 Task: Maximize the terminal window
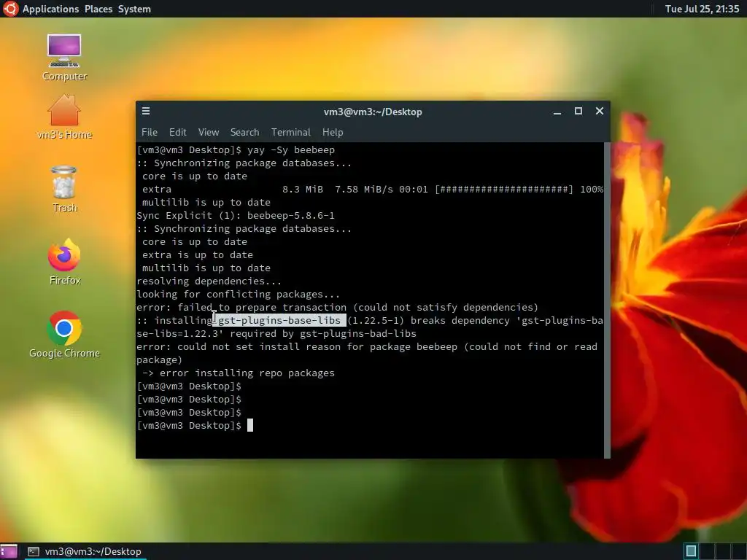click(578, 111)
